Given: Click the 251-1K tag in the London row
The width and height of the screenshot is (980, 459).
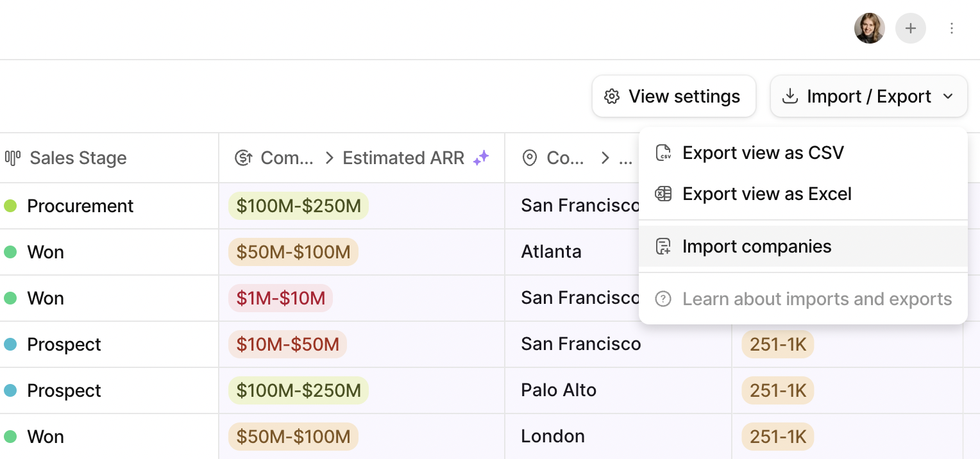Looking at the screenshot, I should point(778,437).
